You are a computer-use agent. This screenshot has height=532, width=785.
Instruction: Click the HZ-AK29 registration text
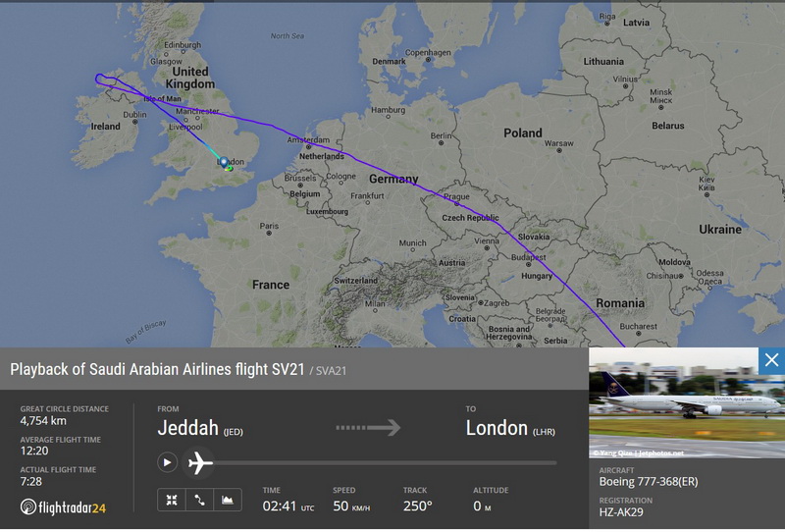click(x=621, y=512)
